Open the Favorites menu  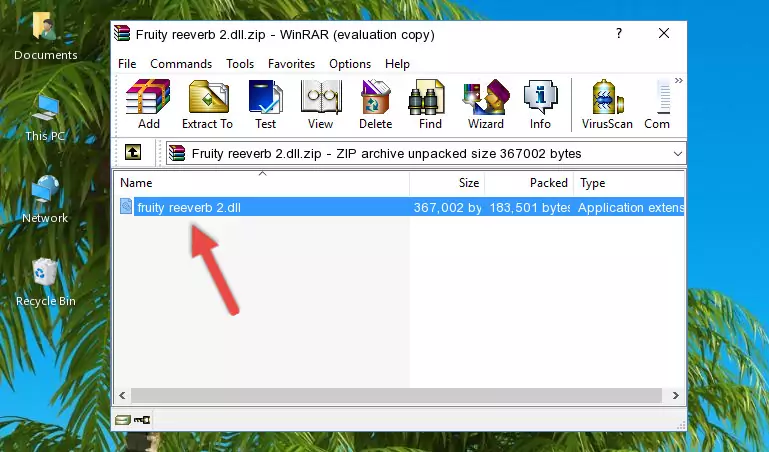[291, 64]
